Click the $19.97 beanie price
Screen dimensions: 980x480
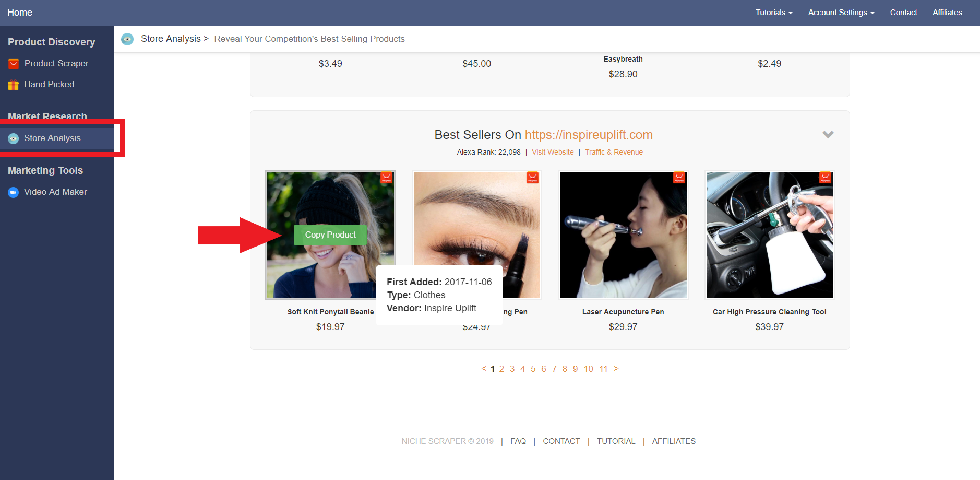(330, 327)
